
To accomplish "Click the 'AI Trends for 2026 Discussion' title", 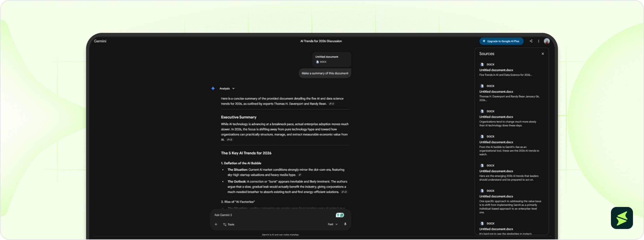I will coord(321,41).
